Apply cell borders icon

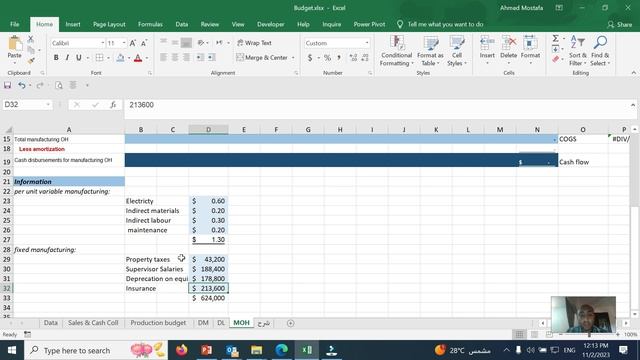coord(99,58)
